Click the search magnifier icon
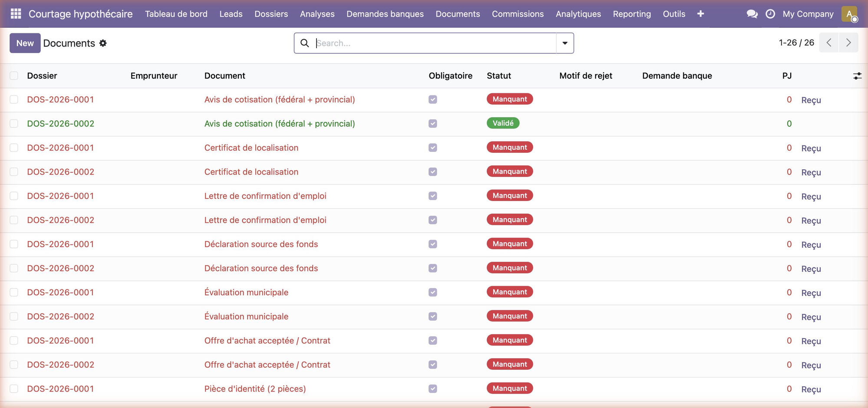Screen dimensions: 868x408 click(x=305, y=43)
